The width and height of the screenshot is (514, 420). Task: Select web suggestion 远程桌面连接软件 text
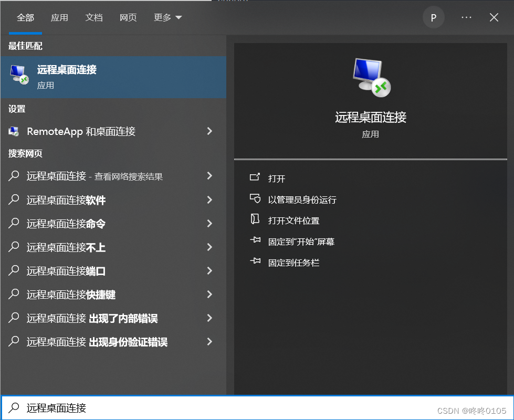(x=66, y=200)
